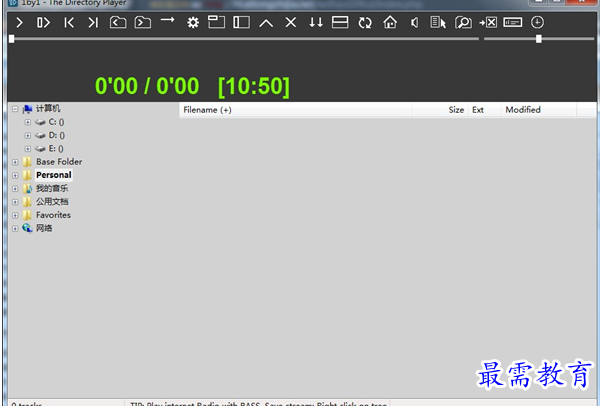Expand the Favorites folder node
Image resolution: width=600 pixels, height=406 pixels.
[x=15, y=215]
